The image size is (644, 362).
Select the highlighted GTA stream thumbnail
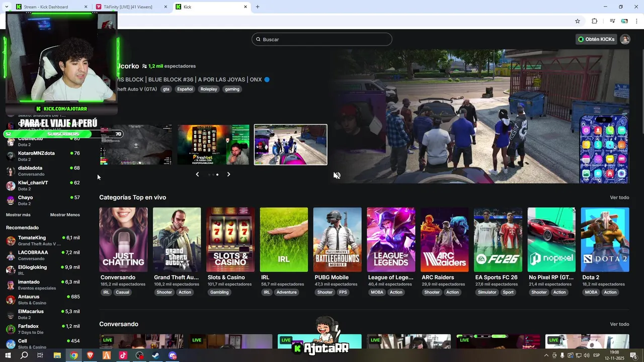291,145
